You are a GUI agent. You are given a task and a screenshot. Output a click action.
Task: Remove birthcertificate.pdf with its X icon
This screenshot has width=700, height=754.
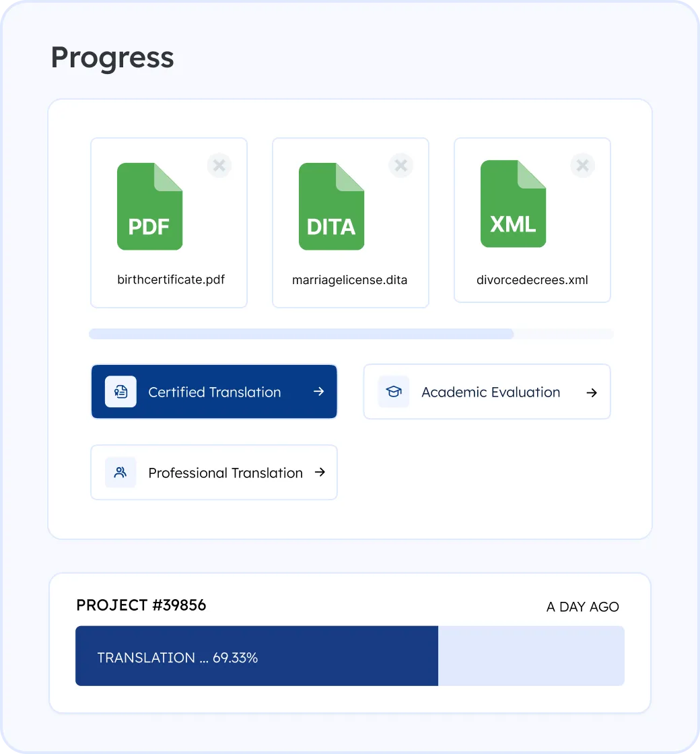219,165
